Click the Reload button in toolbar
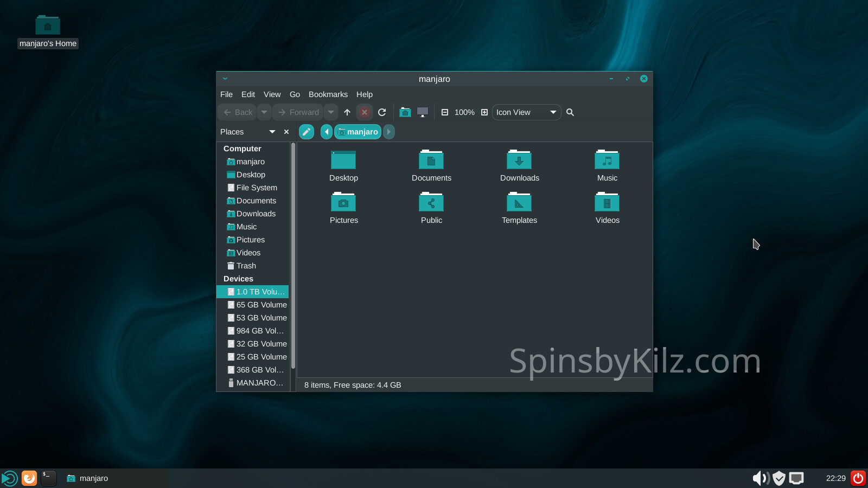 tap(382, 112)
